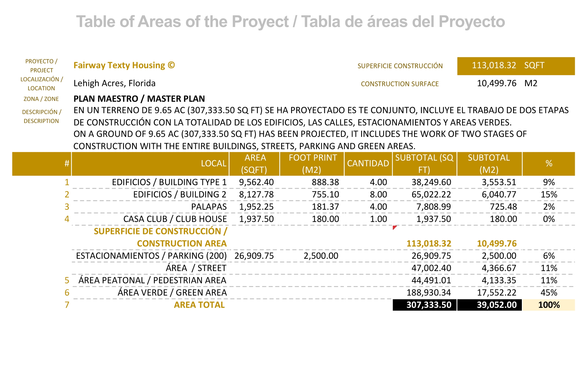Click the AREA (SQFT) column header
The image size is (588, 368).
coord(254,164)
